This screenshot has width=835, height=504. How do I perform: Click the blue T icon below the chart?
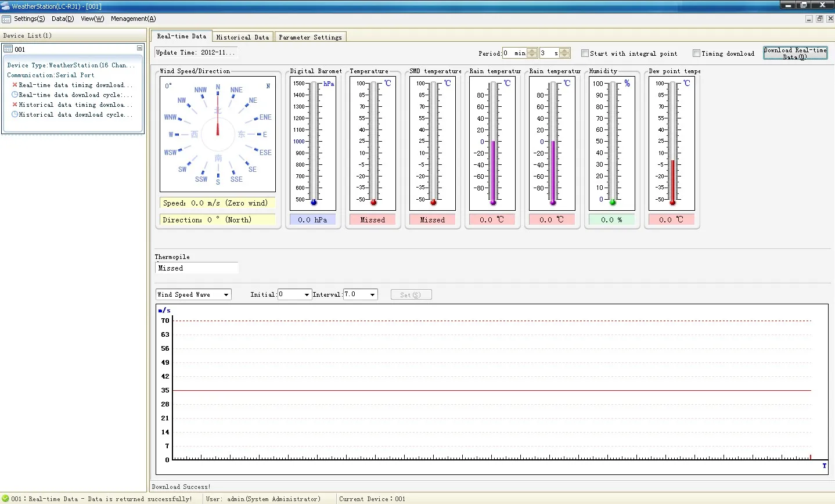[x=825, y=466]
